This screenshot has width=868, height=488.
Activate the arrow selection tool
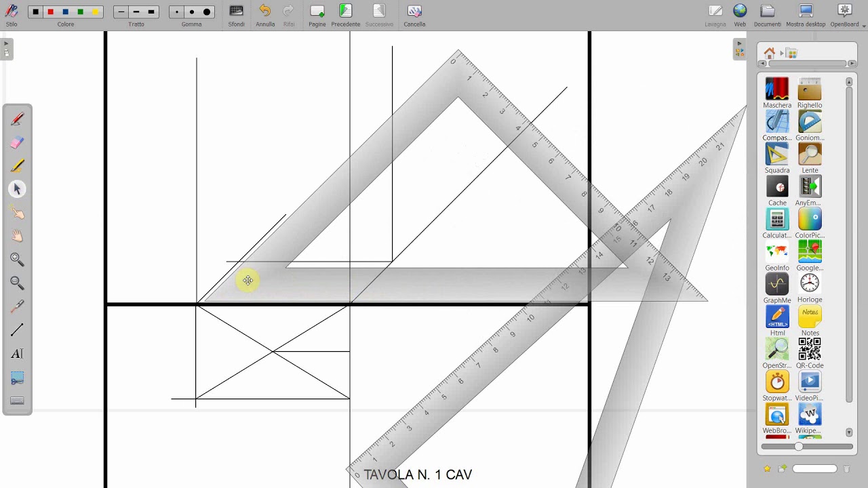tap(18, 189)
